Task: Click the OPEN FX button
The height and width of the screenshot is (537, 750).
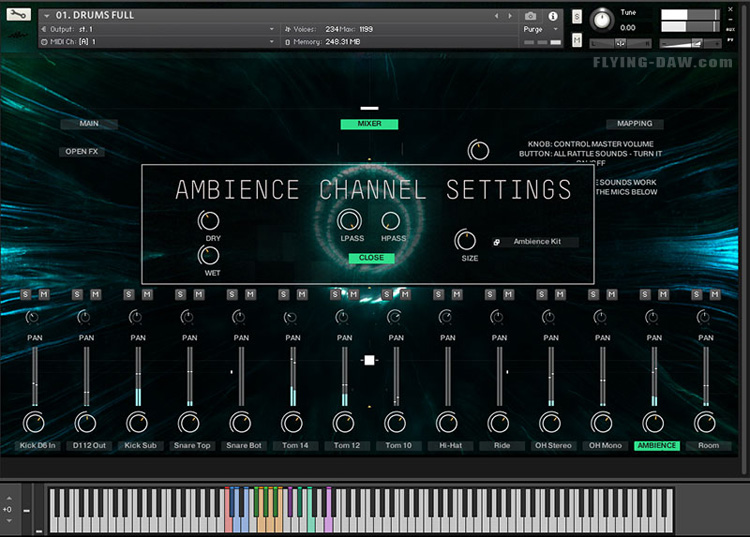Action: (x=82, y=152)
